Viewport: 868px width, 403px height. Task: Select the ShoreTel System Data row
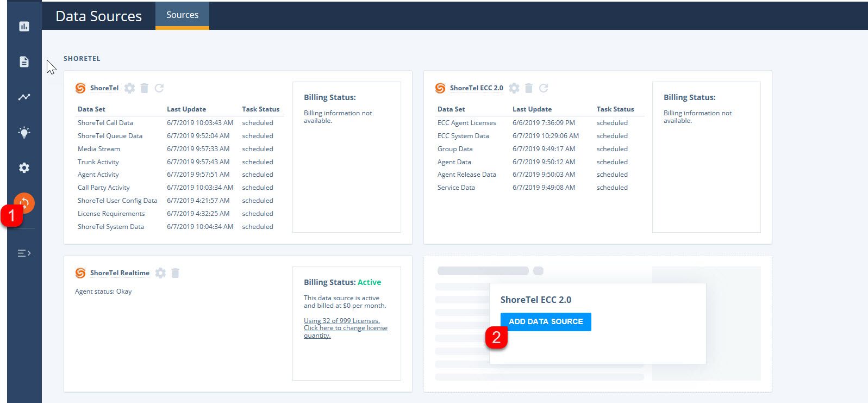tap(179, 227)
